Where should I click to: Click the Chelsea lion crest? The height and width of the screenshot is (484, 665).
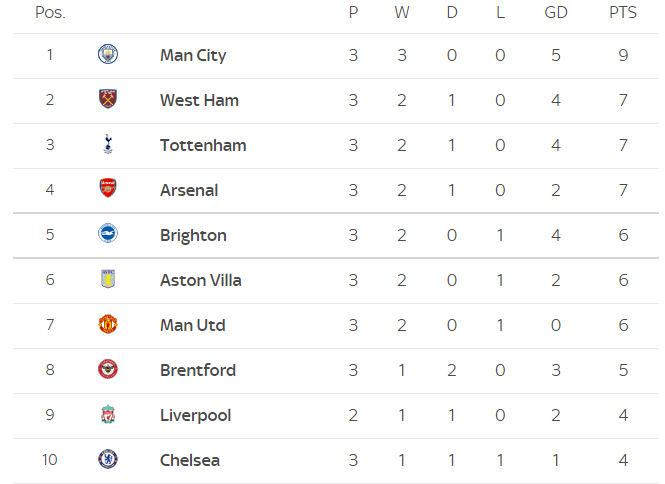click(x=108, y=459)
